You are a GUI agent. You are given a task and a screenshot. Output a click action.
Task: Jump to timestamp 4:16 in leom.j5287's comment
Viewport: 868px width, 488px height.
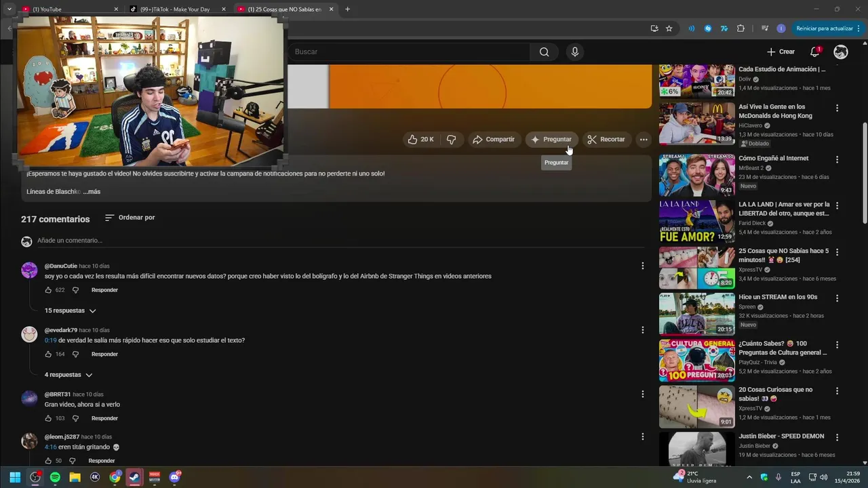pos(50,447)
